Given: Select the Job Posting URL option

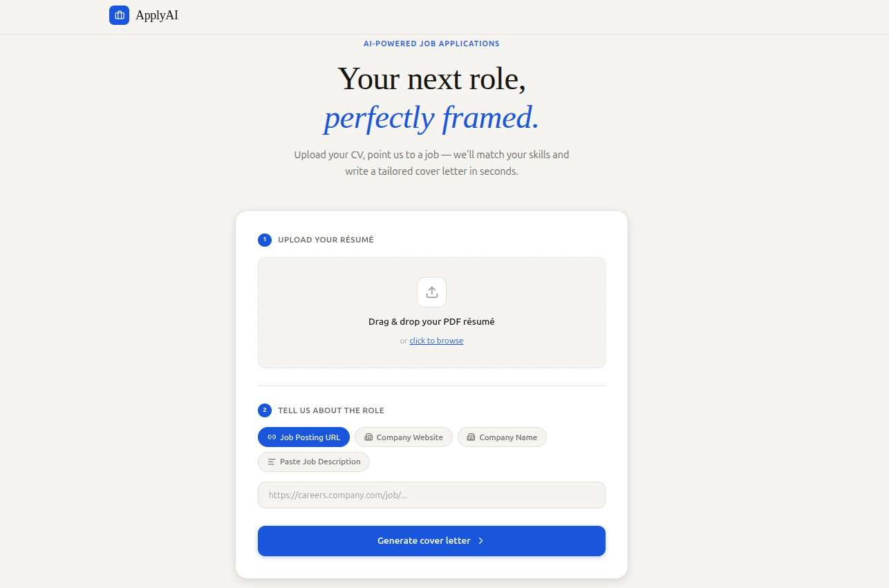Looking at the screenshot, I should point(303,437).
